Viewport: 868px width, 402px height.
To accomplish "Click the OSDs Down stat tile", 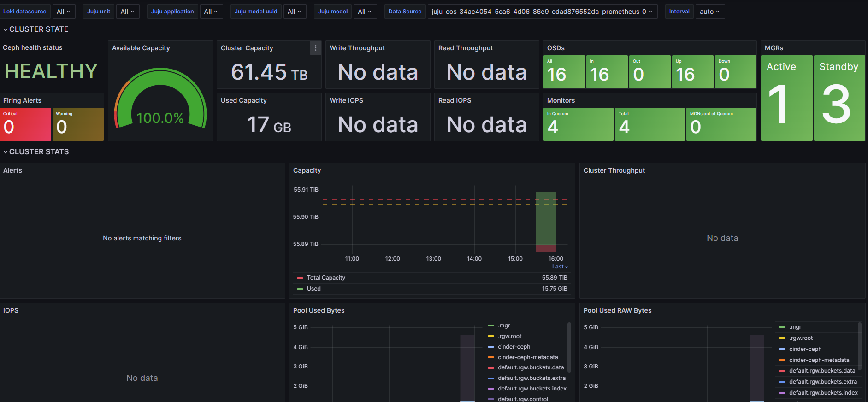I will [x=736, y=72].
